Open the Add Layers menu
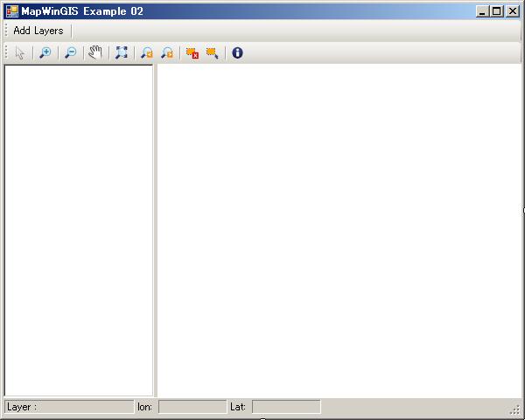The width and height of the screenshot is (525, 420). click(x=38, y=31)
